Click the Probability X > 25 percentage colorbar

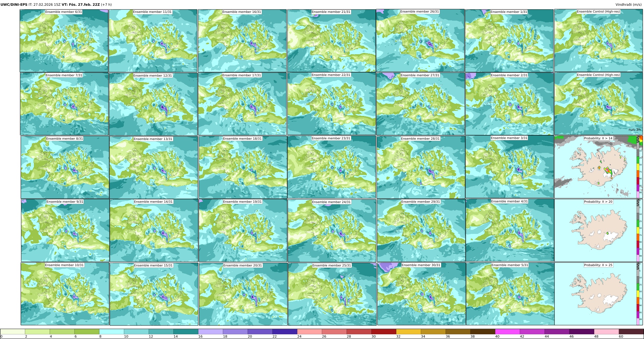[x=638, y=294]
